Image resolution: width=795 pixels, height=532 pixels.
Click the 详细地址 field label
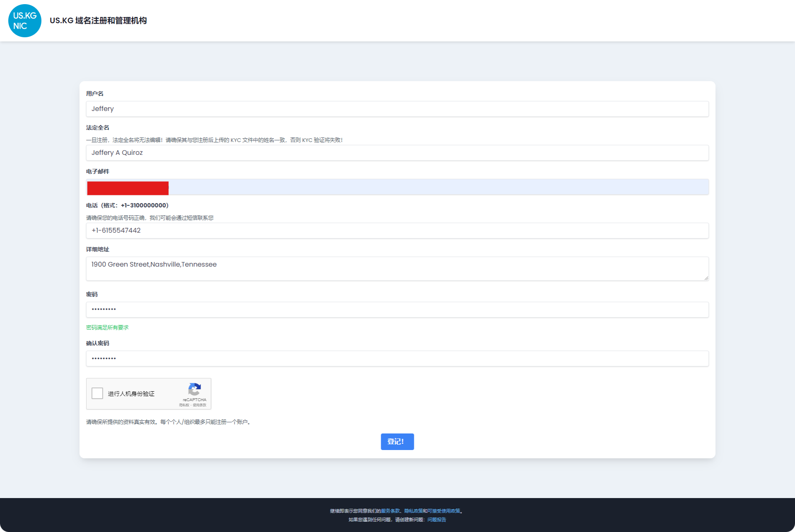98,249
